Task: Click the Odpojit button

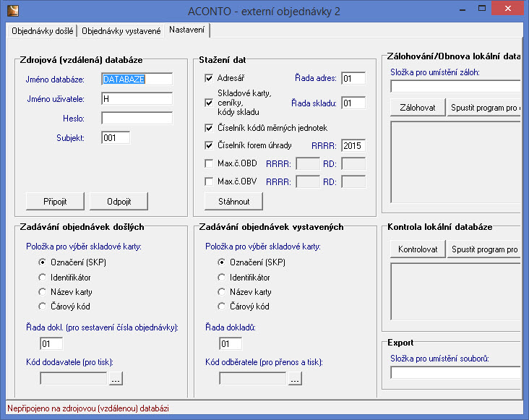Action: 119,202
